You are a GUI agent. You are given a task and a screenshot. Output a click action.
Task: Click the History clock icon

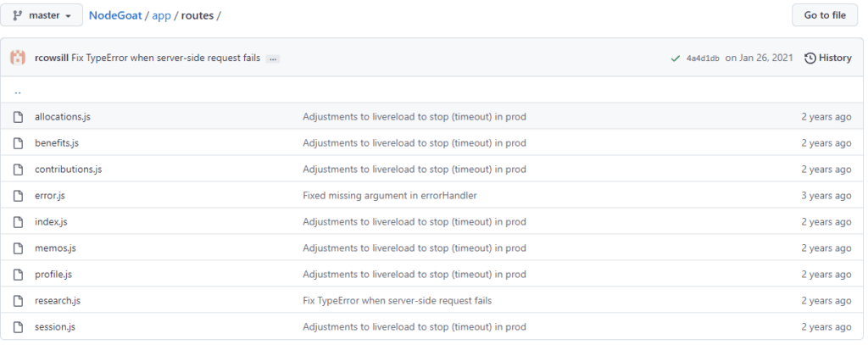(810, 58)
